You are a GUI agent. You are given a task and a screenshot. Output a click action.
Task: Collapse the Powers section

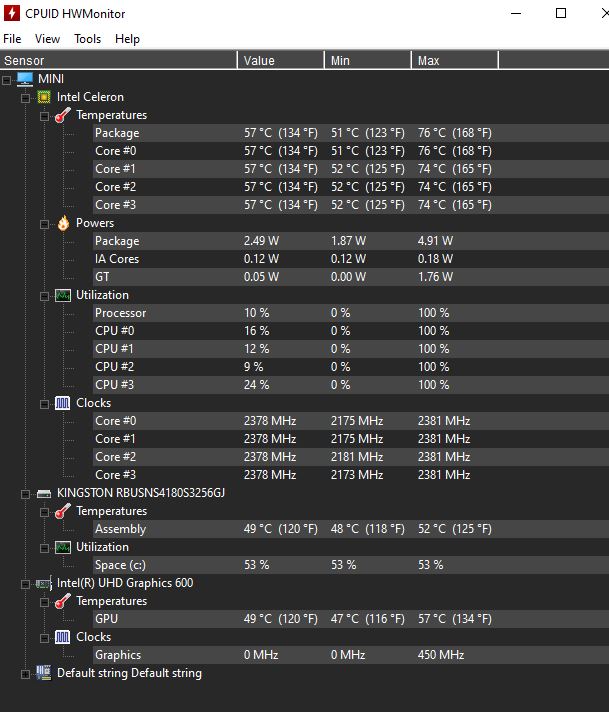[x=45, y=224]
